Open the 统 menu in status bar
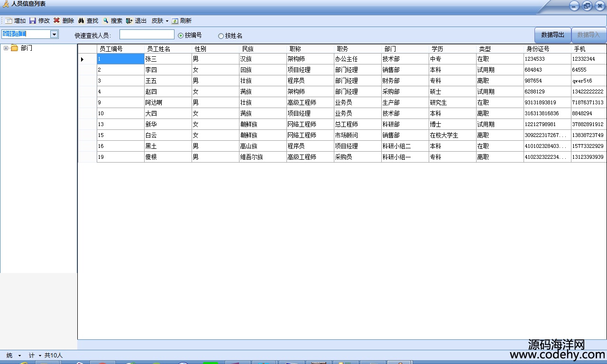Screen dimensions: 607x364 tap(13, 355)
